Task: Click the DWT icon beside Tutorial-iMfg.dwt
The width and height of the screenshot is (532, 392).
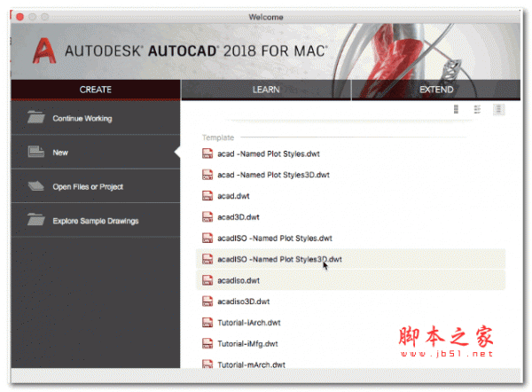Action: click(x=207, y=343)
